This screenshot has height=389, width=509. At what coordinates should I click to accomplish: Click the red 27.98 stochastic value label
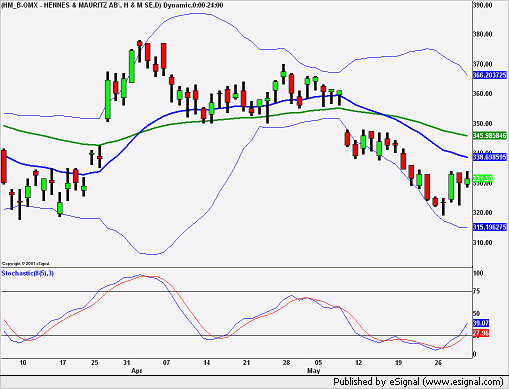point(481,333)
